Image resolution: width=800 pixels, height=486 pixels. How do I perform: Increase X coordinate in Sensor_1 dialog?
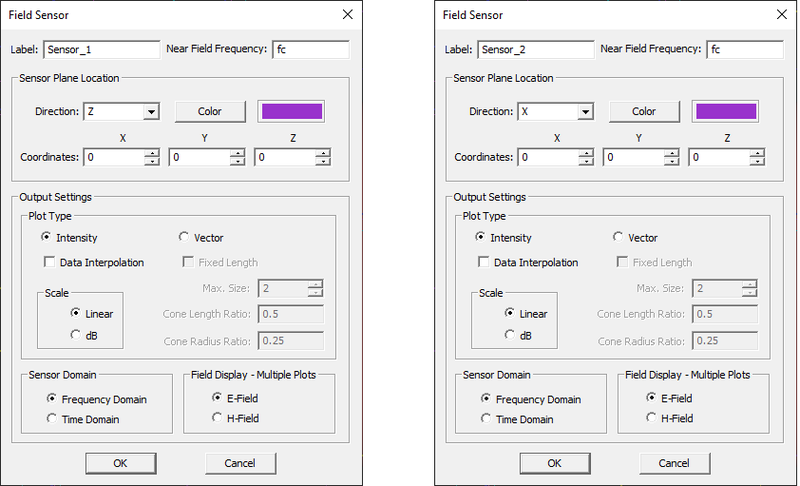coord(152,153)
